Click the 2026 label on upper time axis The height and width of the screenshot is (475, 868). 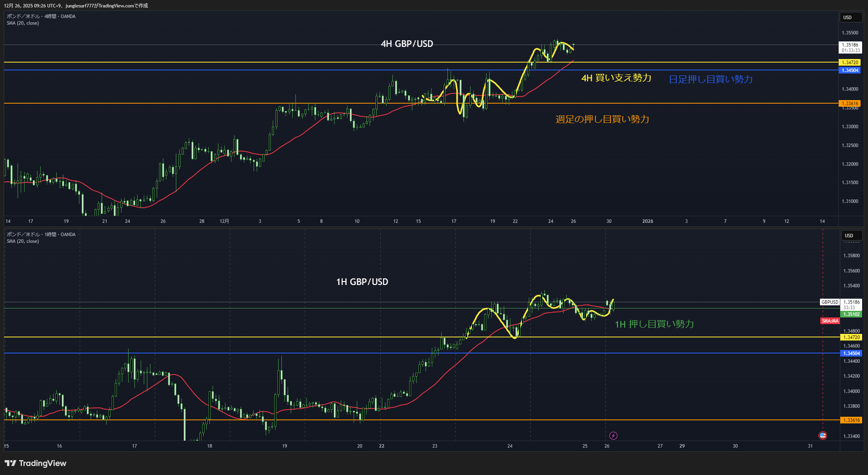coord(648,221)
